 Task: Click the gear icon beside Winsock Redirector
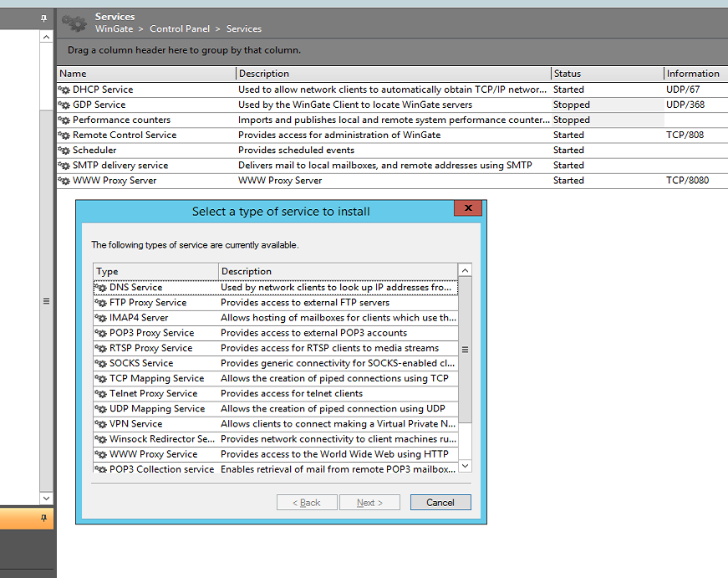click(x=101, y=439)
